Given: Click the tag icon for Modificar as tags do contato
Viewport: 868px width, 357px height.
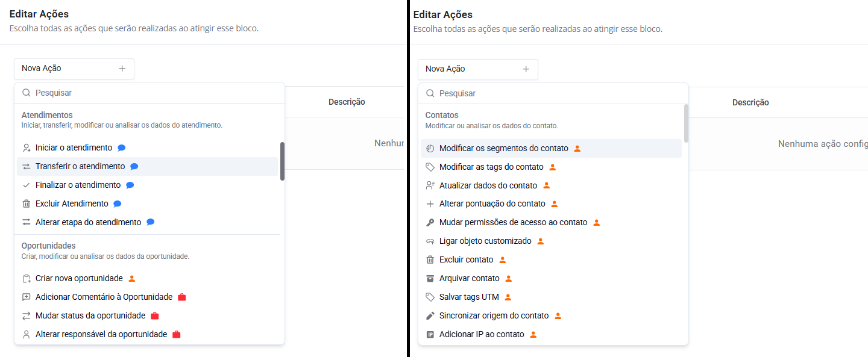Looking at the screenshot, I should 430,167.
